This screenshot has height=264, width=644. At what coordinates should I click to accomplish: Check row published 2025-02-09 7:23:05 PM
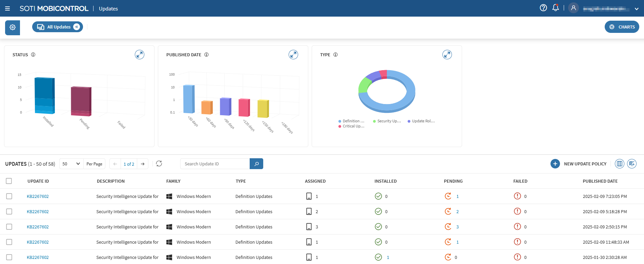click(9, 196)
